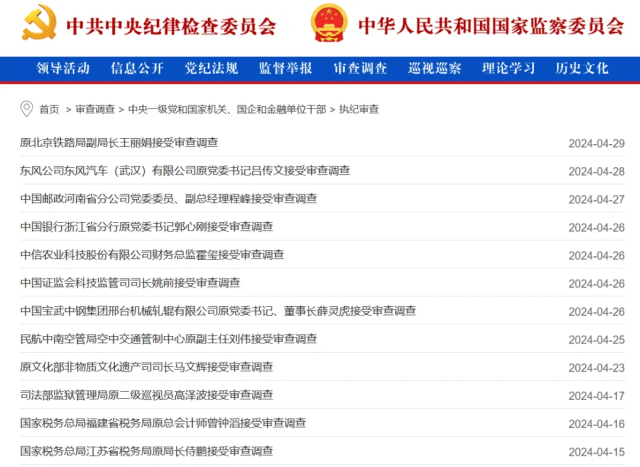This screenshot has height=467, width=640.
Task: Open the 司法部监狱管理局 高泽波 article
Action: 146,395
